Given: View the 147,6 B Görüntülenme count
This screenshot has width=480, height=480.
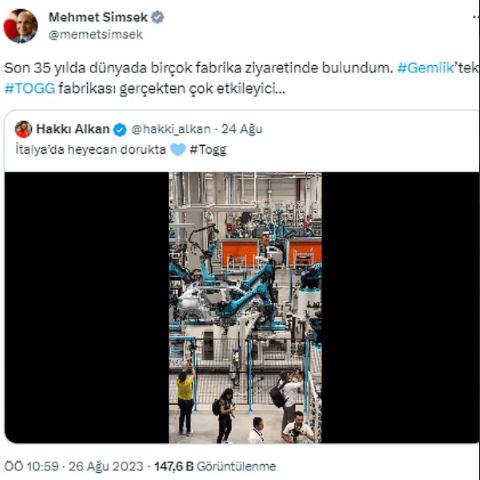Looking at the screenshot, I should tap(215, 466).
